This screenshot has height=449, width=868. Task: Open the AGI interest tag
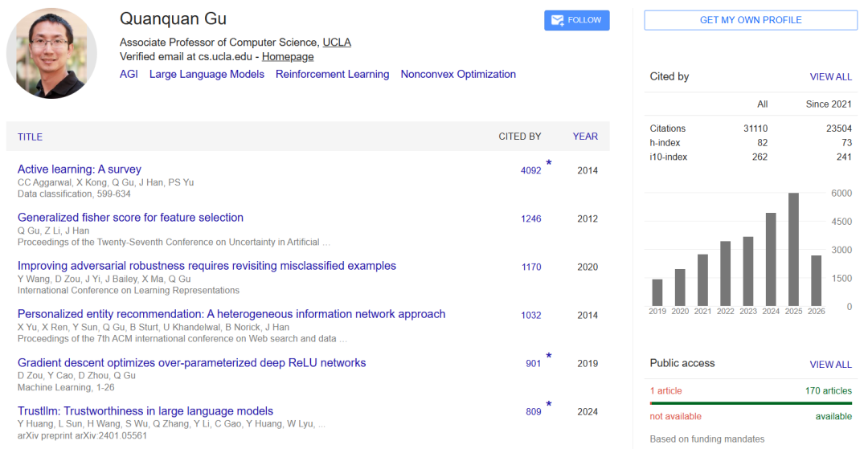click(129, 74)
